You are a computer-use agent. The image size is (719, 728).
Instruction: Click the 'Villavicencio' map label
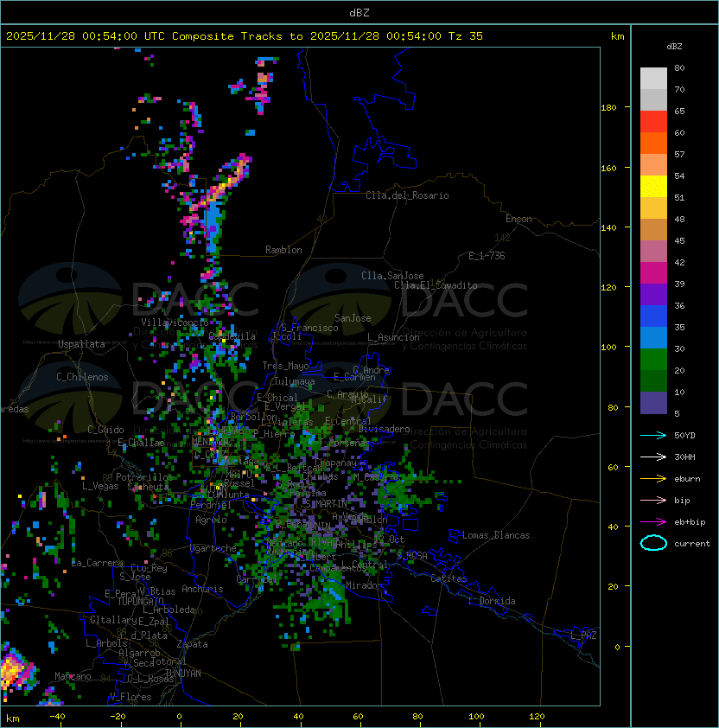pyautogui.click(x=175, y=322)
